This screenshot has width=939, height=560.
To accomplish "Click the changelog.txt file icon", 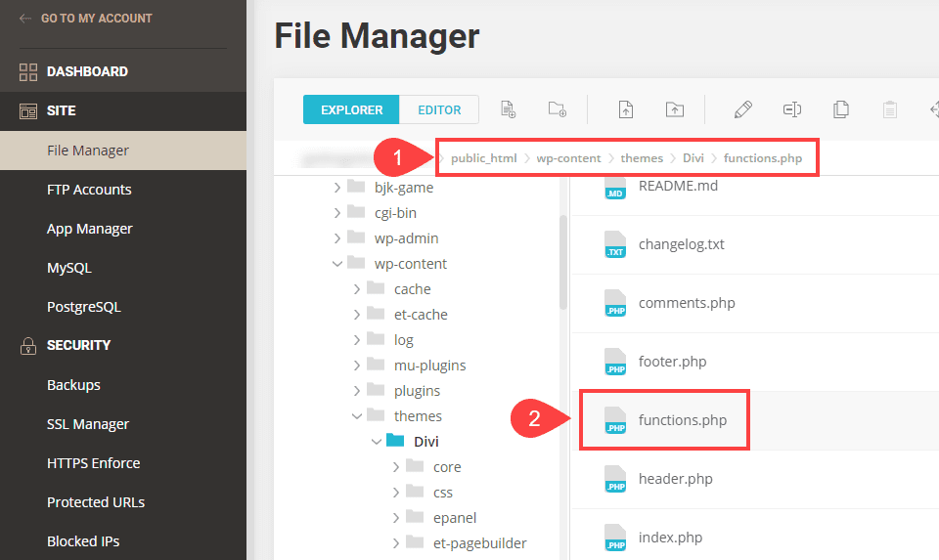I will [x=615, y=244].
